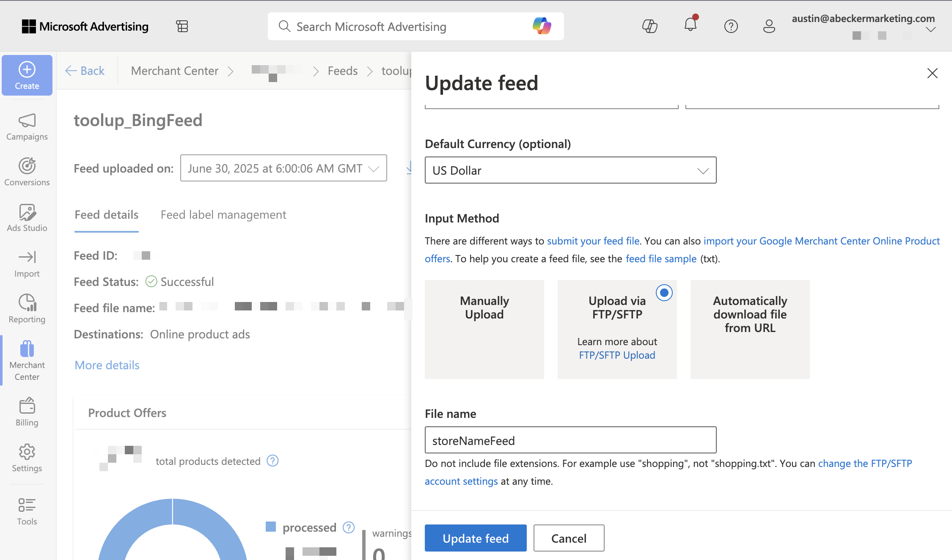This screenshot has width=952, height=560.
Task: Open the FTP/SFTP Upload learn more link
Action: (617, 355)
